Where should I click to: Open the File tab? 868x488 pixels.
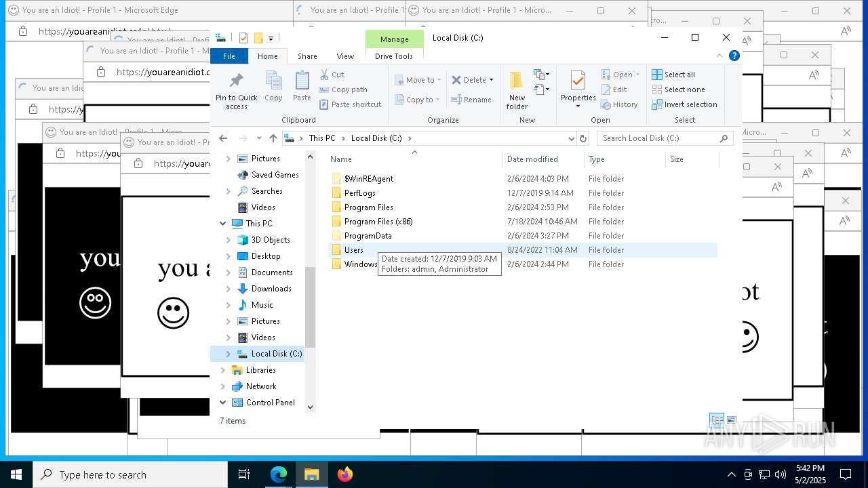coord(229,56)
